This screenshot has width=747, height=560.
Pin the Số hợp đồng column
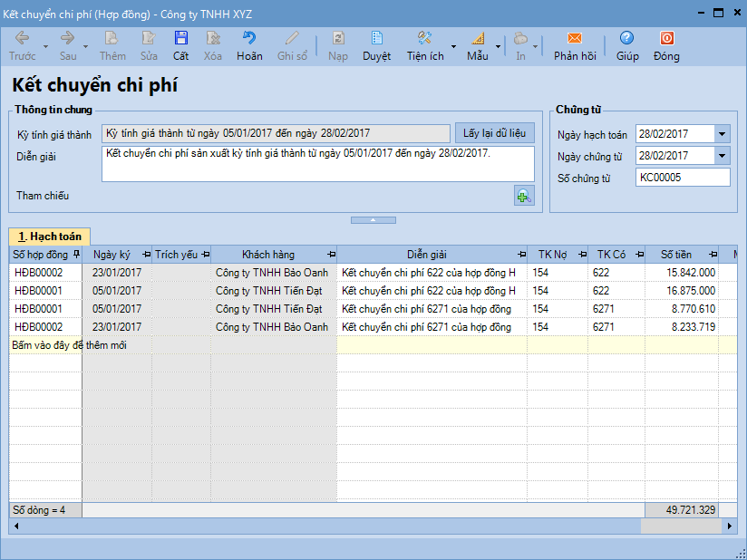76,255
